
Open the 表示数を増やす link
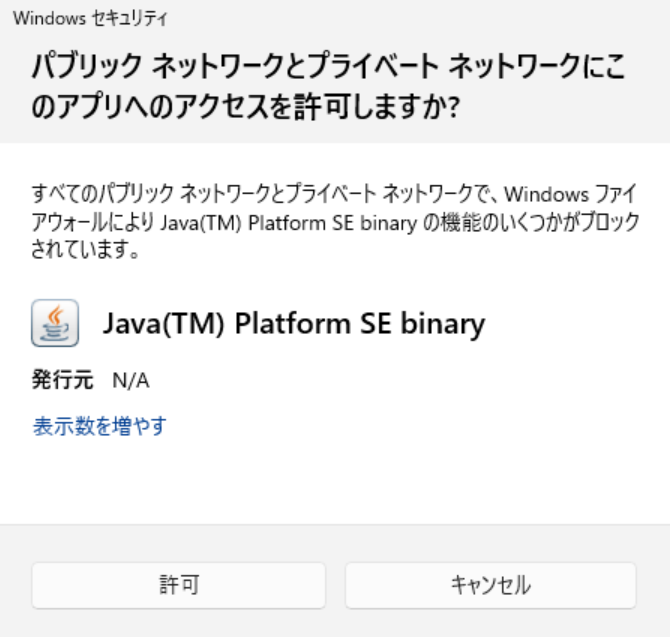tap(99, 427)
